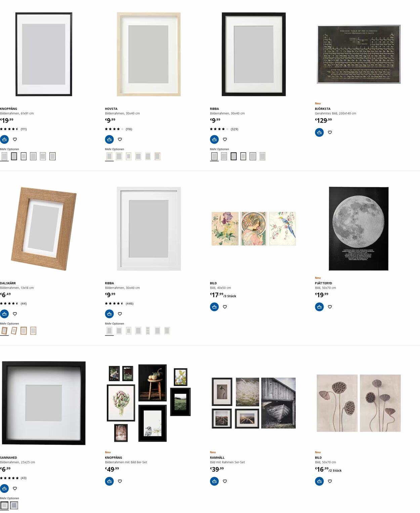Select third variant swatch of black RIBBA
Viewport: 420px width, 513px height.
tap(234, 156)
